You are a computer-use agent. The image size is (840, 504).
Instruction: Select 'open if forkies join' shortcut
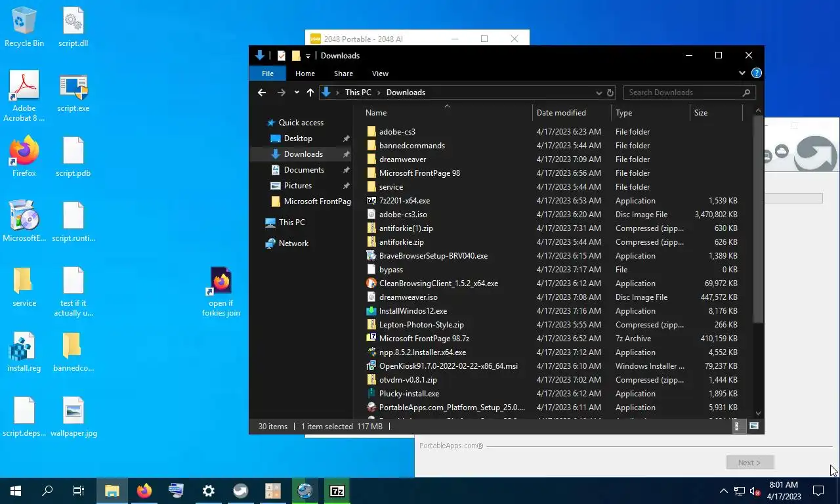(x=220, y=293)
